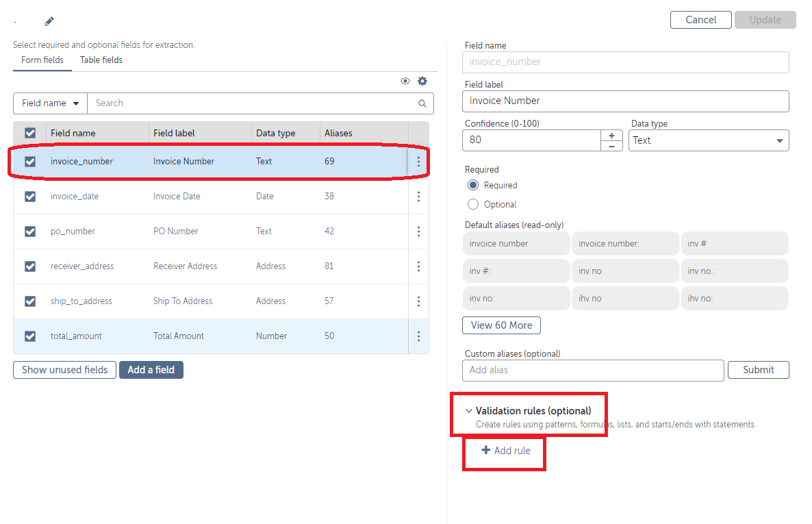The image size is (812, 524).
Task: Click the Field label column header
Action: click(x=174, y=133)
